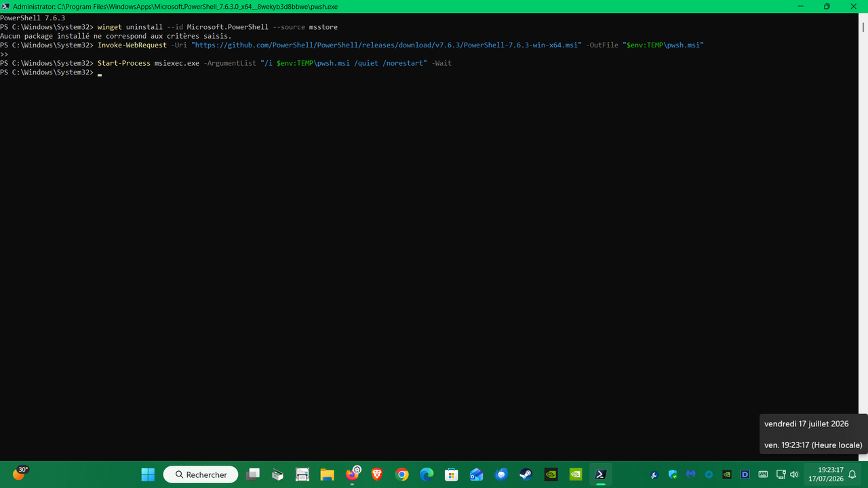Open Thunderbird from the taskbar

(x=501, y=474)
